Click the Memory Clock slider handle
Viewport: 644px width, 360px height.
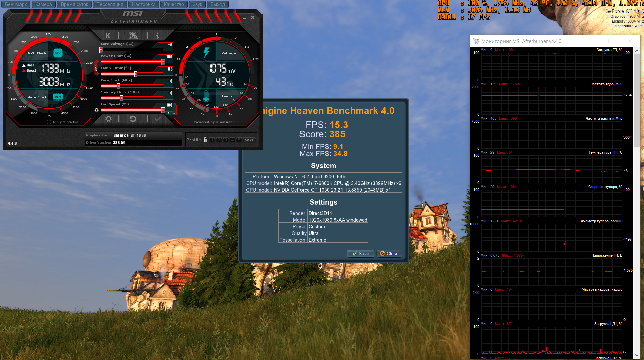coord(121,98)
